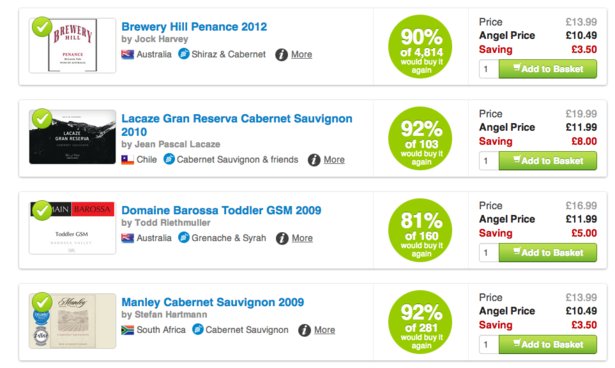
Task: Expand More info for Lacaze Gran Reserva
Action: click(334, 160)
